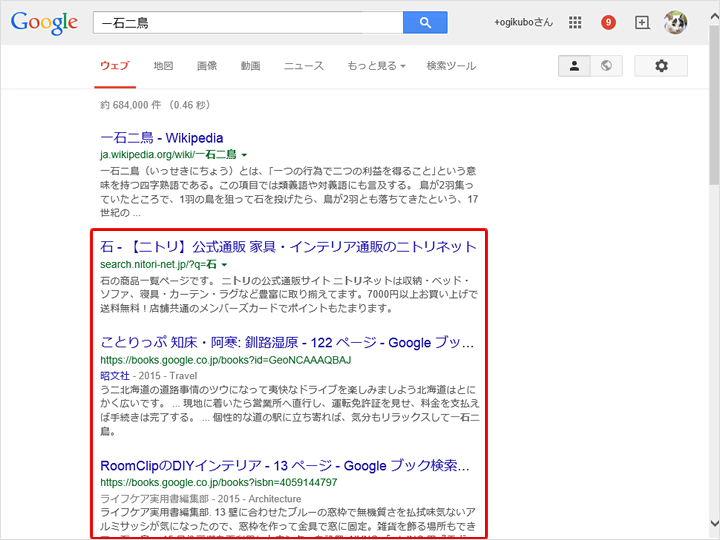Click the Google logo
Screen dimensions: 720x540
tap(44, 23)
